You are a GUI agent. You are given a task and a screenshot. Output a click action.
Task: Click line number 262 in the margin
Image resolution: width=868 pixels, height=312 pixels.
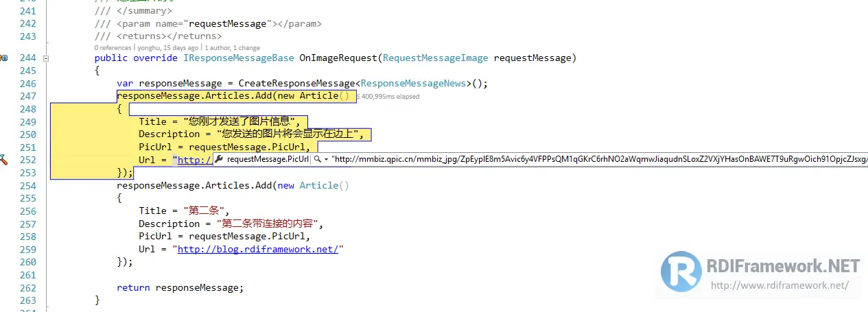pos(27,287)
